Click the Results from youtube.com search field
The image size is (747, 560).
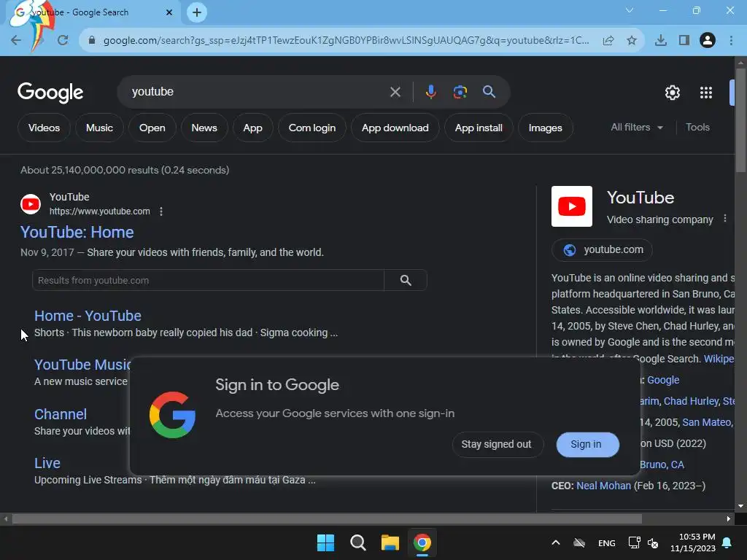coord(208,281)
